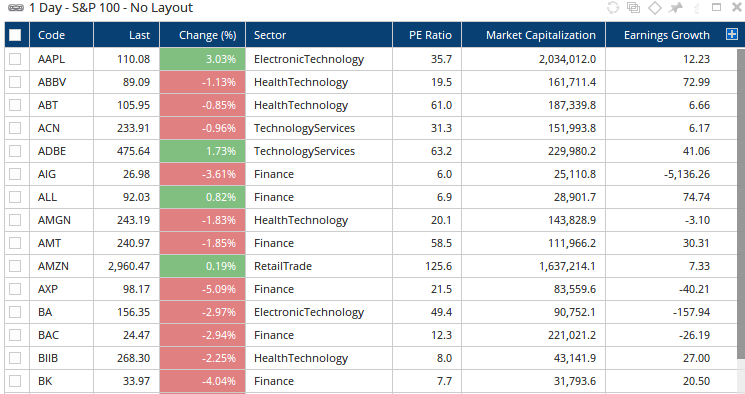Viewport: 745px width, 394px height.
Task: Sort by Market Capitalization column header
Action: point(533,35)
